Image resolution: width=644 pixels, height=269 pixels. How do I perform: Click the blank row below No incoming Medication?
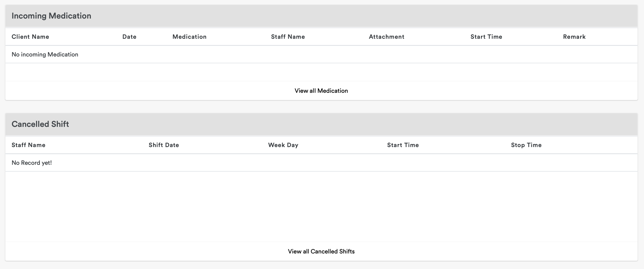pos(321,72)
